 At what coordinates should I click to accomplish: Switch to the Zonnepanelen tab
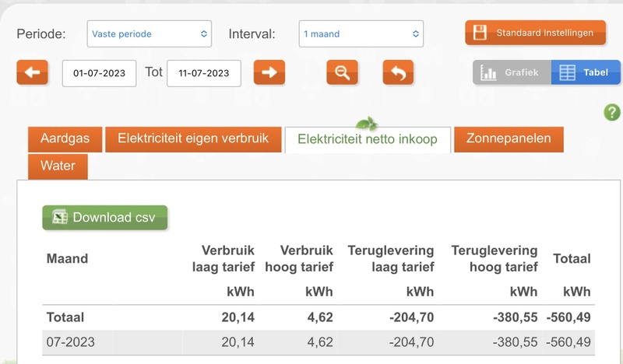tap(509, 139)
